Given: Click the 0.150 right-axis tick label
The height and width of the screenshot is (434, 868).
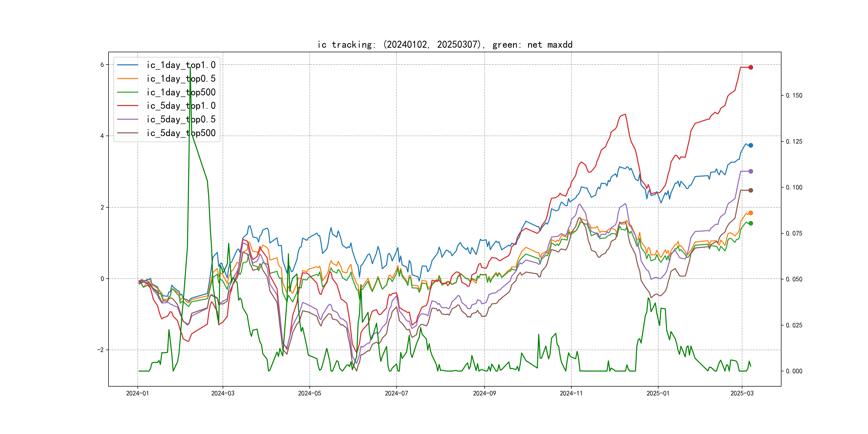Looking at the screenshot, I should (794, 96).
